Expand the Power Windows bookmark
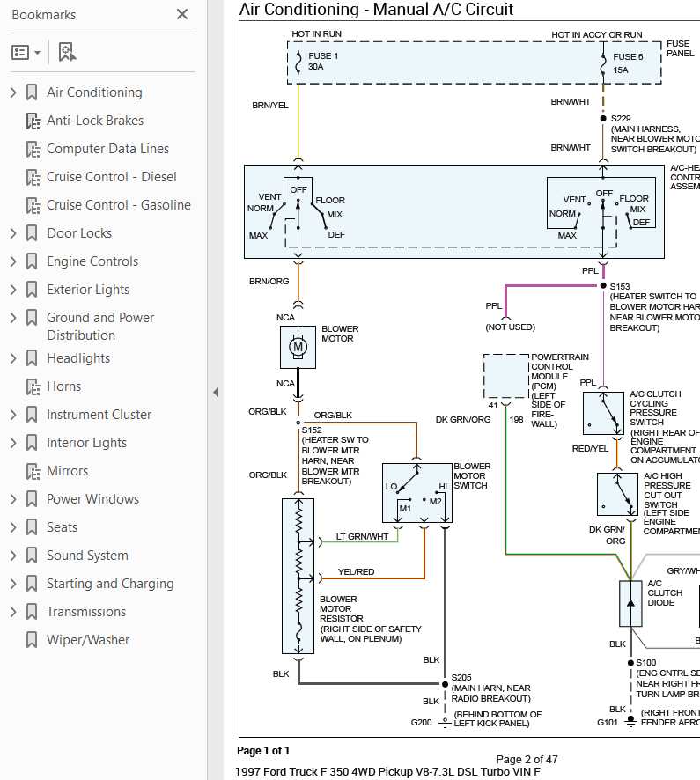This screenshot has height=780, width=700. click(x=13, y=499)
